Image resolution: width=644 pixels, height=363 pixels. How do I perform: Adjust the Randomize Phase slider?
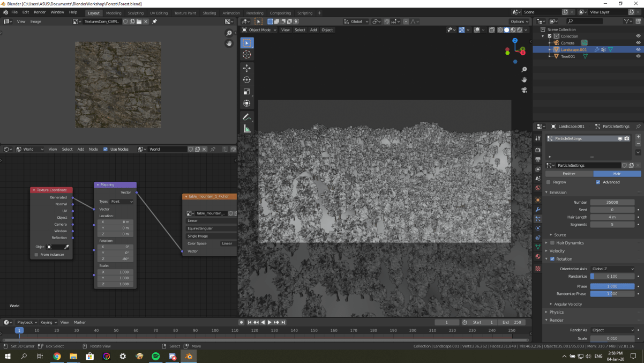tap(612, 294)
